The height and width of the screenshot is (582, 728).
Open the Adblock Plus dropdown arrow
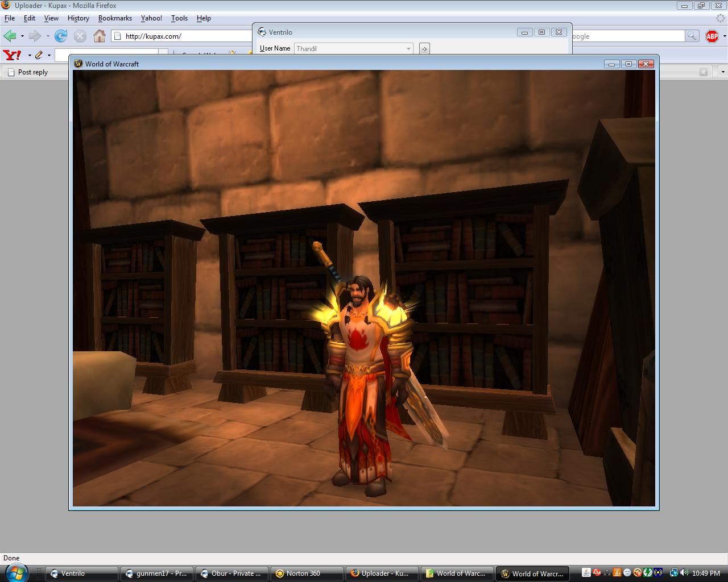(724, 36)
